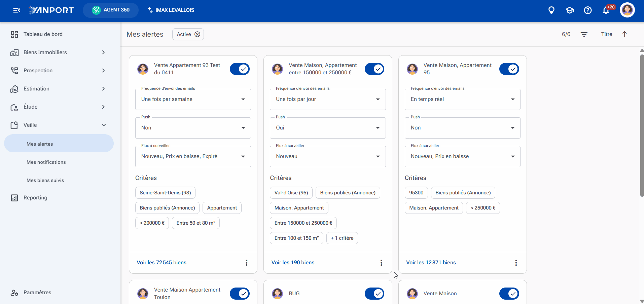Open the email frequency dropdown showing Une fois par semaine
This screenshot has width=644, height=304.
coord(193,99)
